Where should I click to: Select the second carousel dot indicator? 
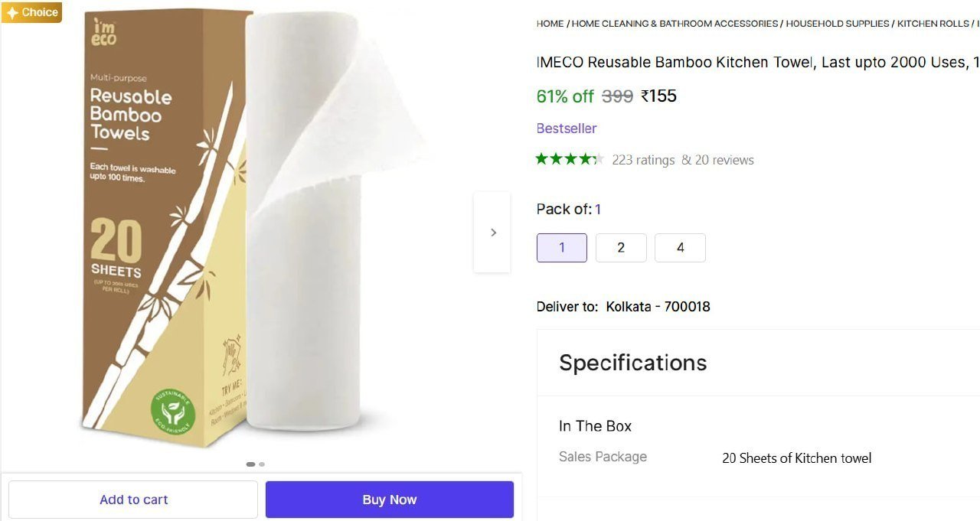pyautogui.click(x=262, y=464)
